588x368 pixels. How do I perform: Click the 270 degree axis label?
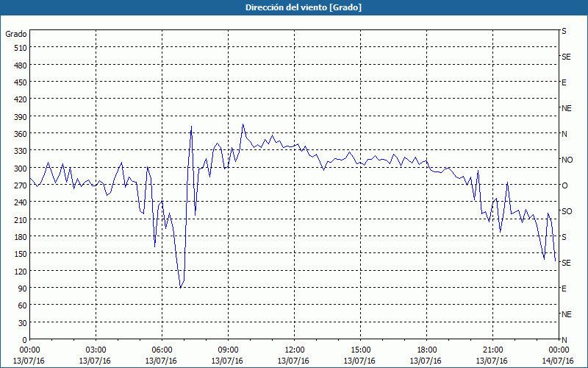(x=21, y=185)
